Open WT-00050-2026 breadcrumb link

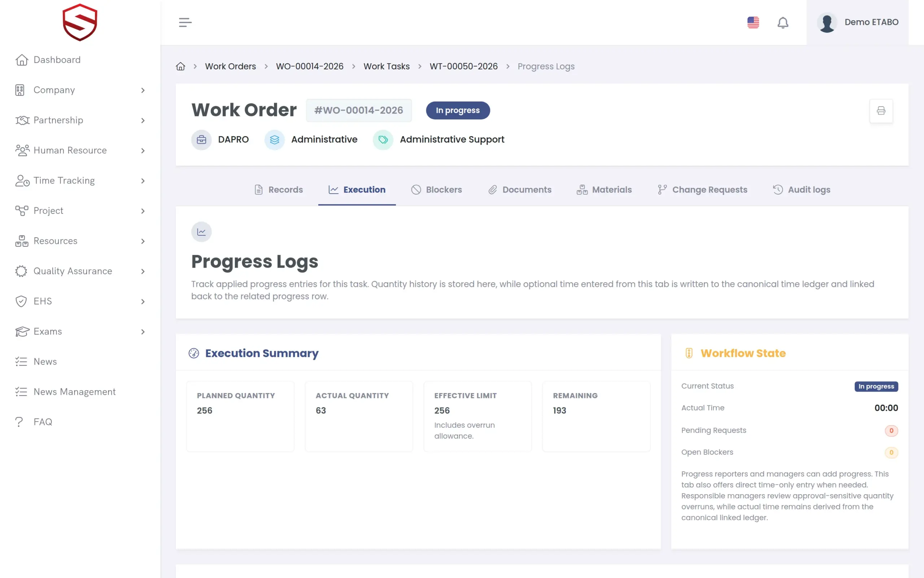[x=463, y=66]
